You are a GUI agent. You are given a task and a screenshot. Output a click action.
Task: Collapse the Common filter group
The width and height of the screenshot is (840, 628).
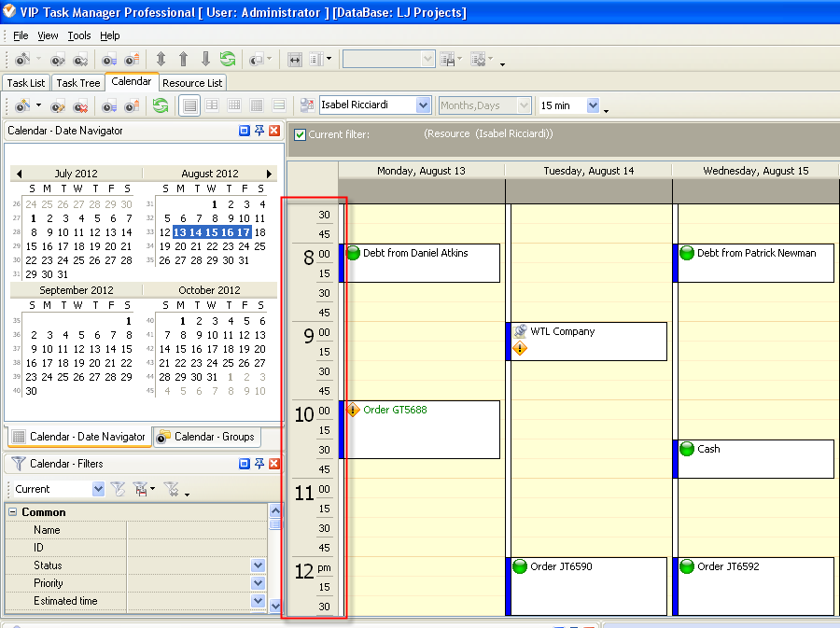pyautogui.click(x=12, y=512)
